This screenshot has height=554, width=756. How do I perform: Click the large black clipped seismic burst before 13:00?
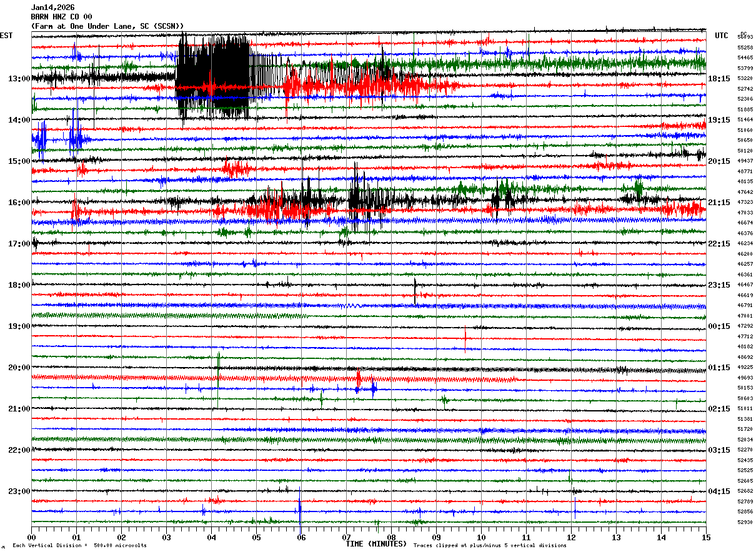214,76
